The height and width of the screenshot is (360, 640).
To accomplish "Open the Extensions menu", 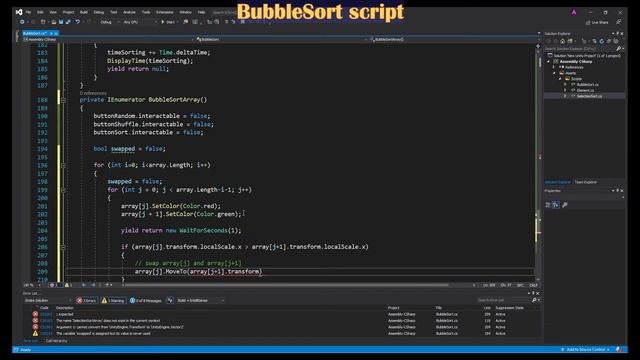I will tap(164, 12).
